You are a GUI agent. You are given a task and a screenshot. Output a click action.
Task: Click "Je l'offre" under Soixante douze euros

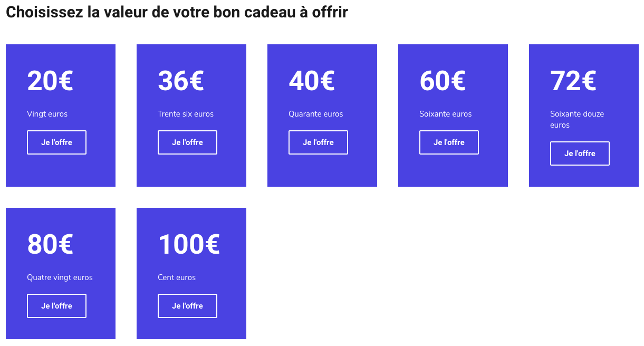click(x=580, y=153)
